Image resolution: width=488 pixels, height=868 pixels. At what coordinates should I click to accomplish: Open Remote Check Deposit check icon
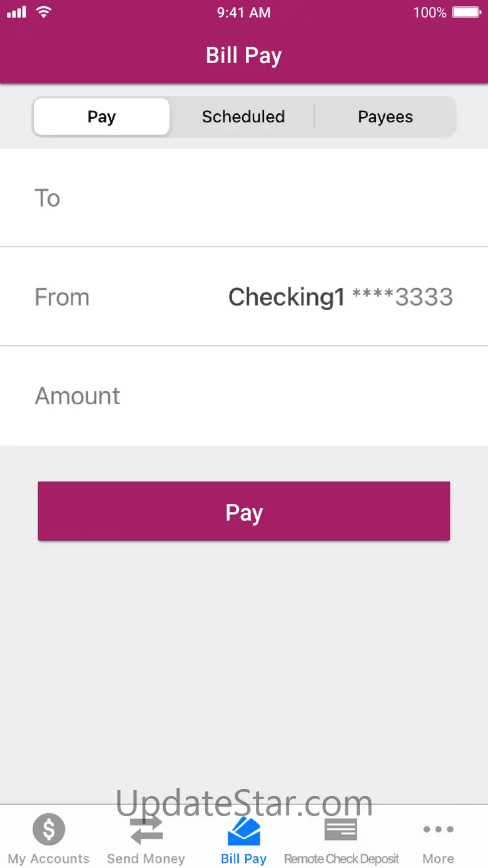(341, 830)
